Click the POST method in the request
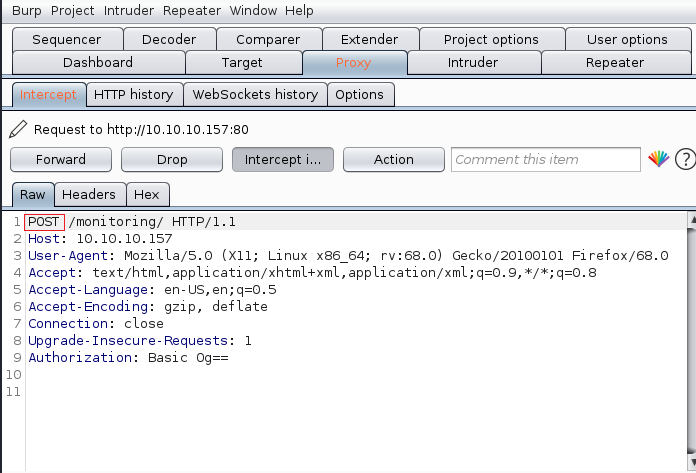Screen dimensions: 696x473 coord(44,221)
